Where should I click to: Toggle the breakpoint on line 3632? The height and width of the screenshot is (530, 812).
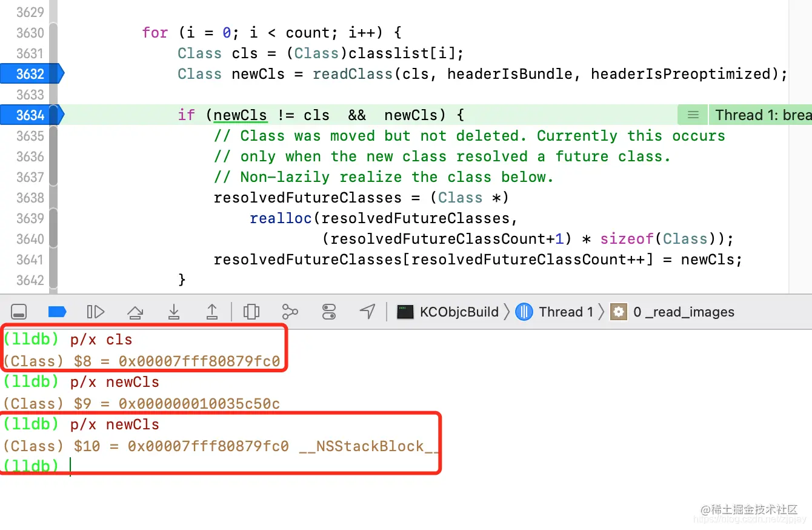tap(32, 74)
